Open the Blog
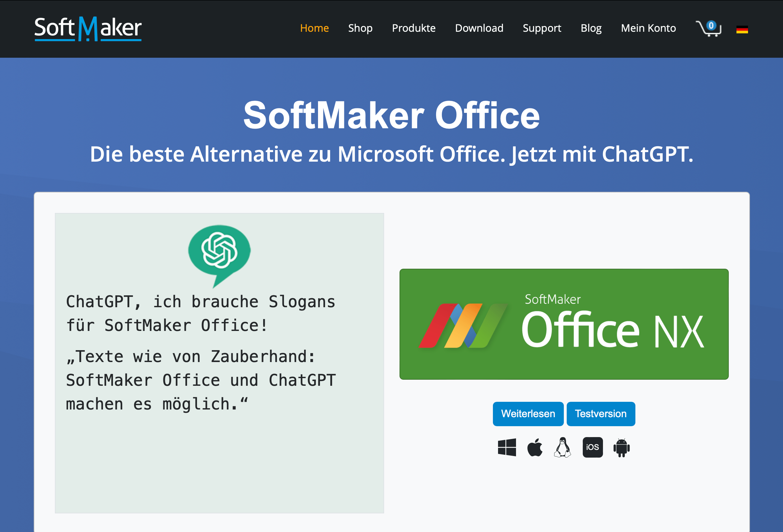 click(x=590, y=28)
